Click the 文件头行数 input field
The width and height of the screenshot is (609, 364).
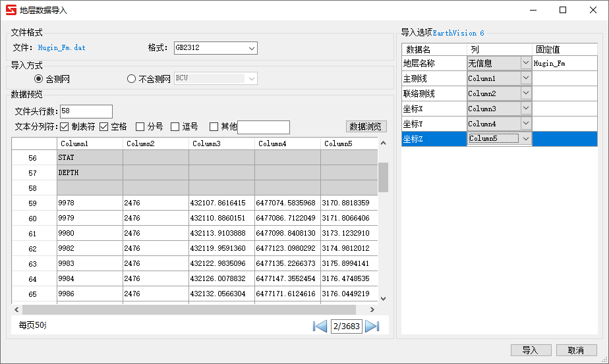pos(86,111)
